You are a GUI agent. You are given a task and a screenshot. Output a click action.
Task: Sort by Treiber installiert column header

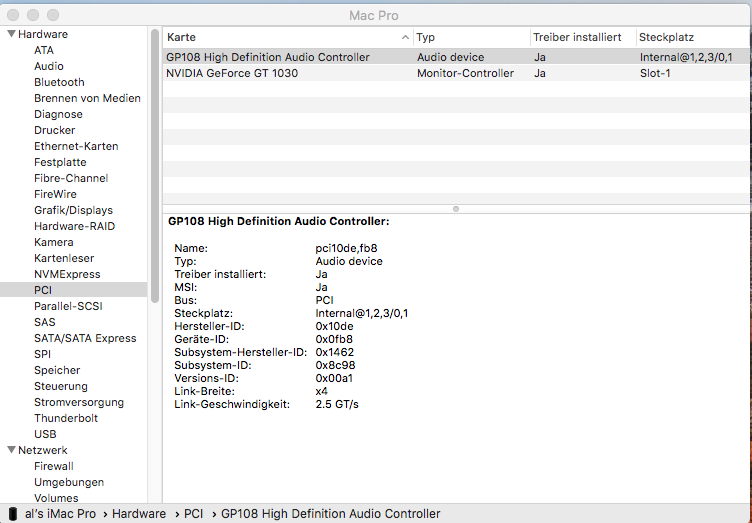[583, 37]
